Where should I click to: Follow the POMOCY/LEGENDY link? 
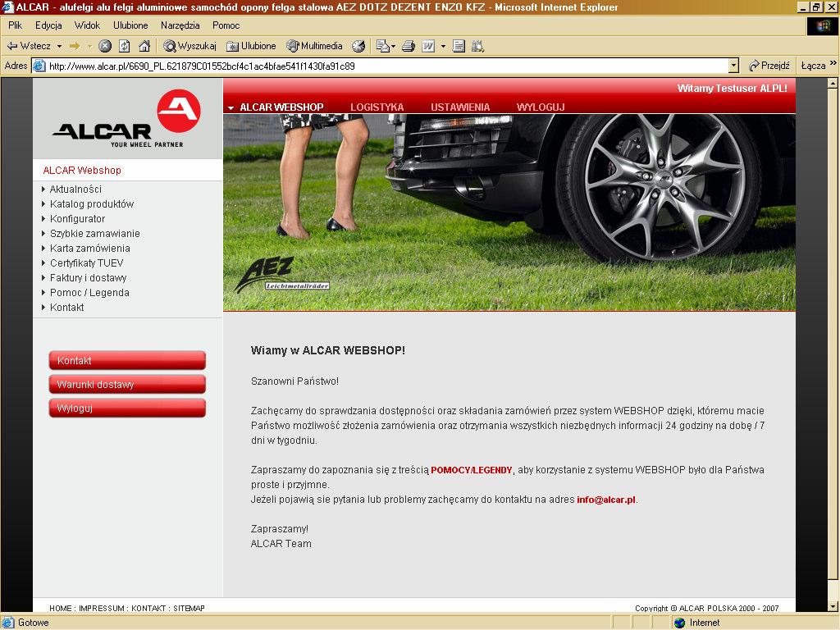tap(472, 470)
